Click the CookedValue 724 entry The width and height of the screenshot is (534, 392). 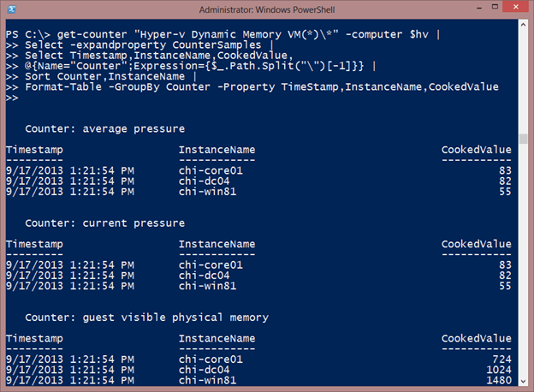502,359
